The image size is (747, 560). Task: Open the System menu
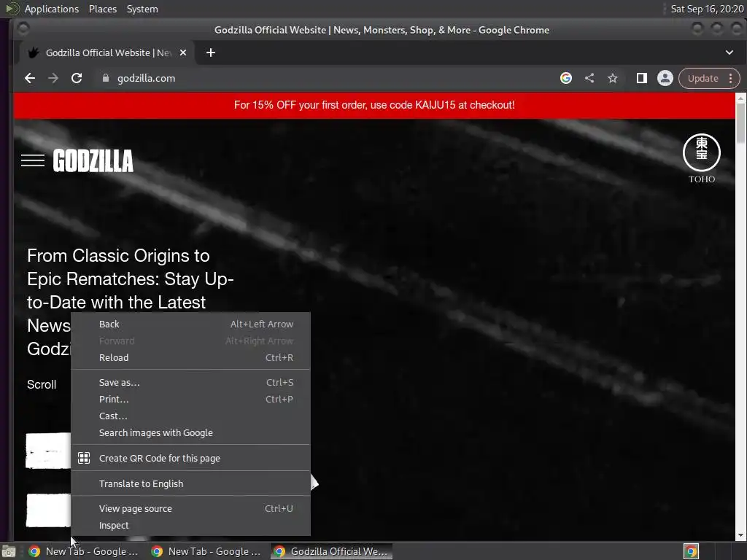coord(142,9)
